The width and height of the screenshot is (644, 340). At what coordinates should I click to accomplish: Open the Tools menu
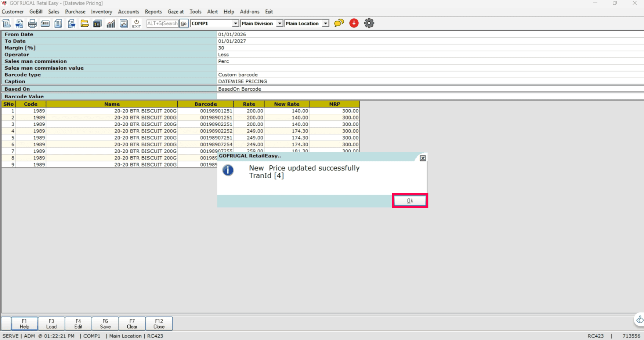pos(195,12)
